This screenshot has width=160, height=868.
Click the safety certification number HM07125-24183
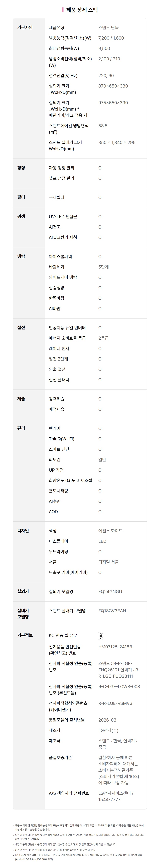click(x=115, y=647)
